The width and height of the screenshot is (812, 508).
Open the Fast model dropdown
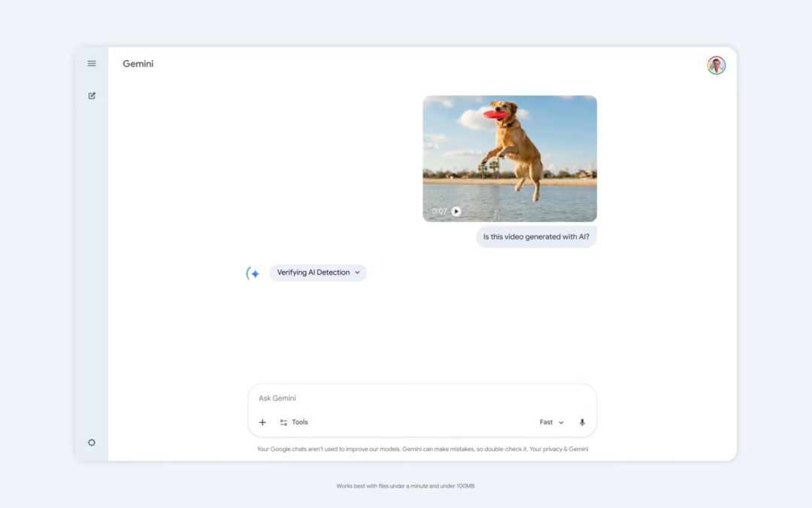(551, 422)
